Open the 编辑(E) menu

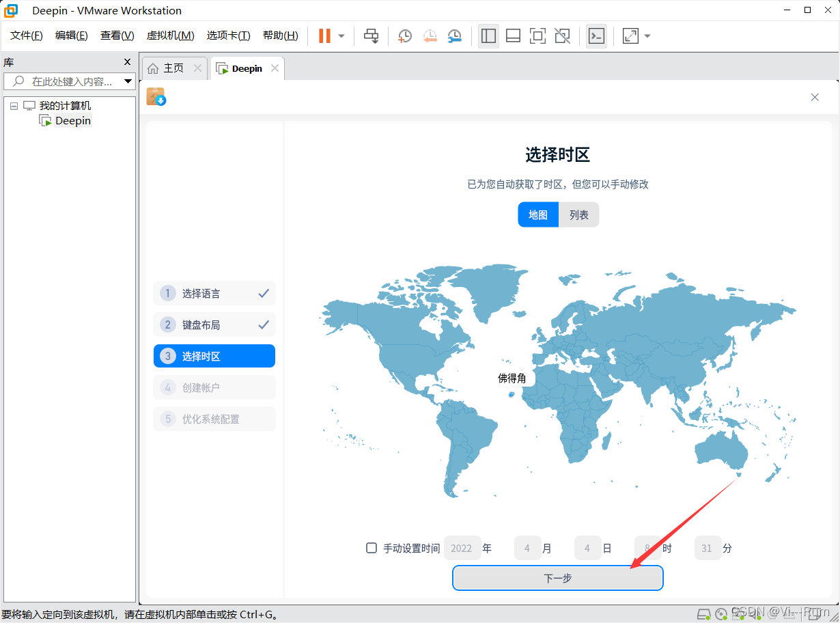click(72, 36)
